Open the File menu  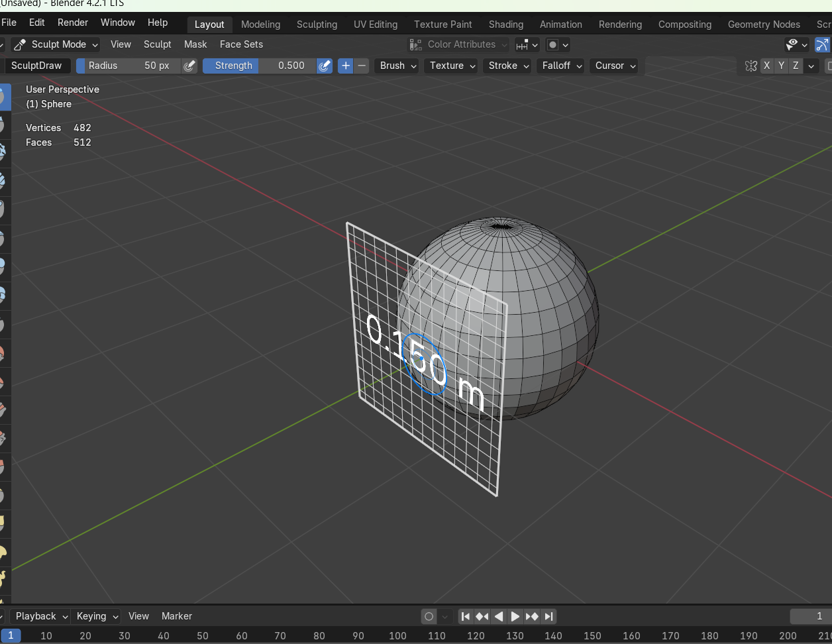(9, 23)
